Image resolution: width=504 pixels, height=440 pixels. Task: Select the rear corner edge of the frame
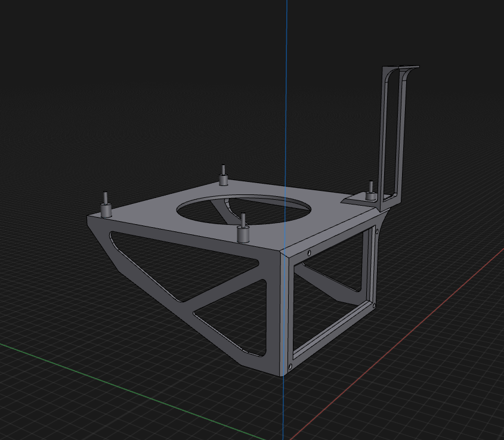point(374,262)
